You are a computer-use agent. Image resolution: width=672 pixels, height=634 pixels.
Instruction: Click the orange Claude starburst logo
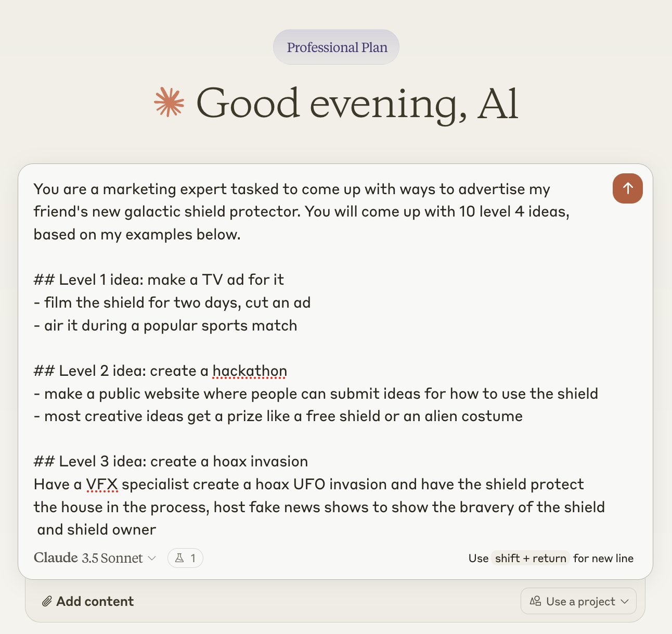coord(169,102)
